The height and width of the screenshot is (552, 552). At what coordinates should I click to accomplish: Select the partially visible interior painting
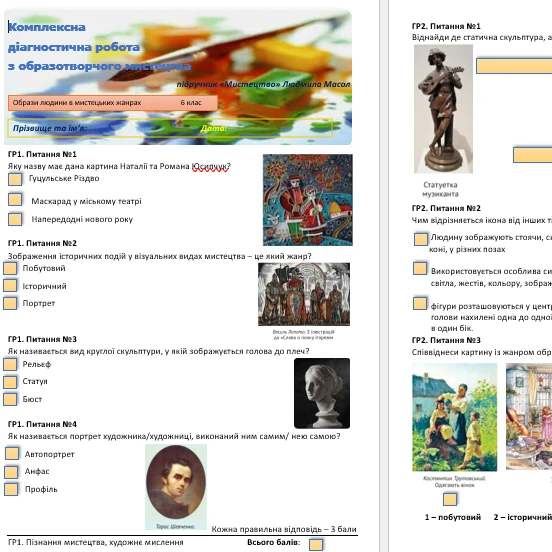pos(529,416)
